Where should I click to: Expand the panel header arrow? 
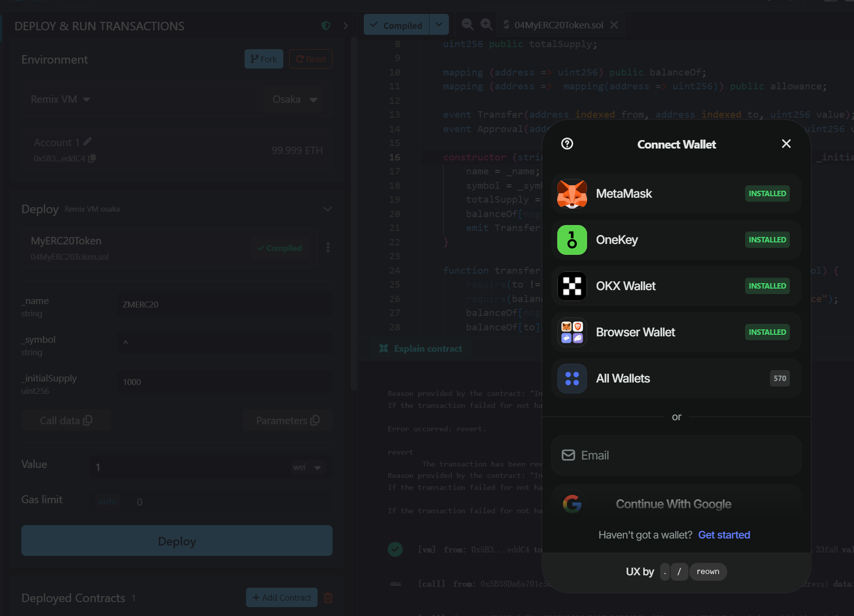[345, 26]
